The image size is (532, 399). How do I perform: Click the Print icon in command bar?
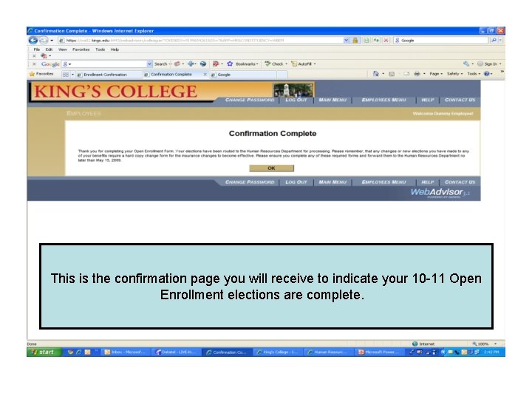[417, 74]
